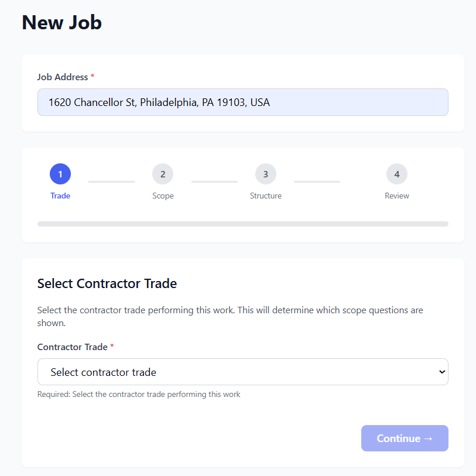The image size is (476, 476).
Task: Click the Contractor Trade field label
Action: [73, 347]
